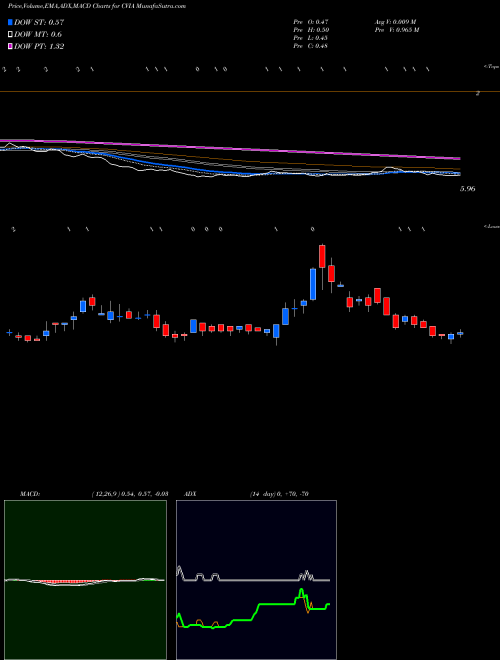Click the MACD (12,26,9) values text
This screenshot has width=500, height=660.
coord(130,494)
